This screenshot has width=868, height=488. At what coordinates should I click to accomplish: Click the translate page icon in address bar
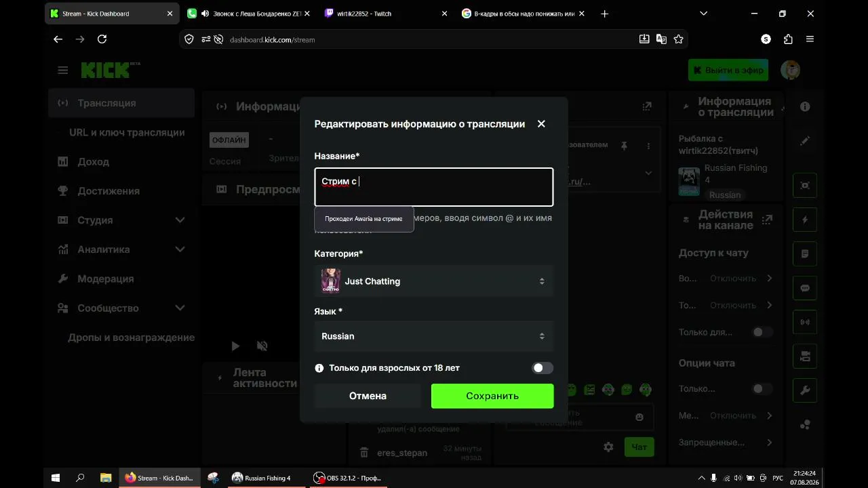[x=661, y=39]
